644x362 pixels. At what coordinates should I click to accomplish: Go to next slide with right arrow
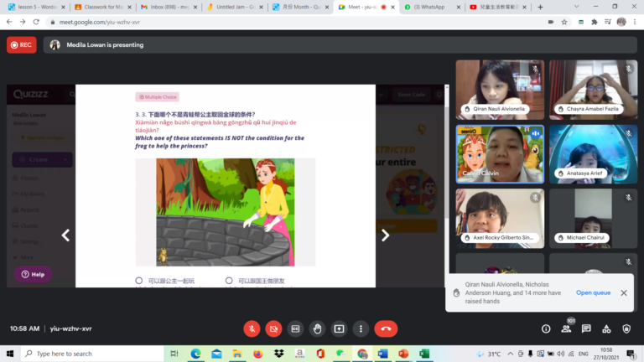coord(385,235)
